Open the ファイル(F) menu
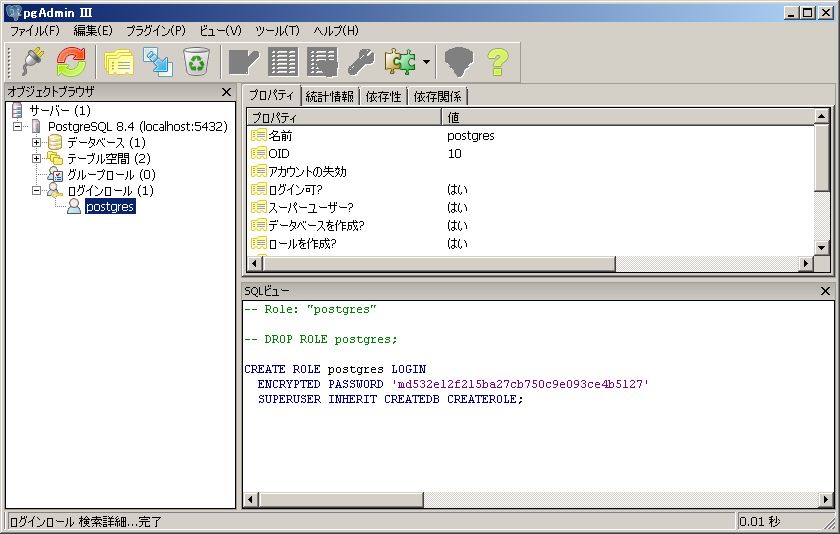 [35, 31]
